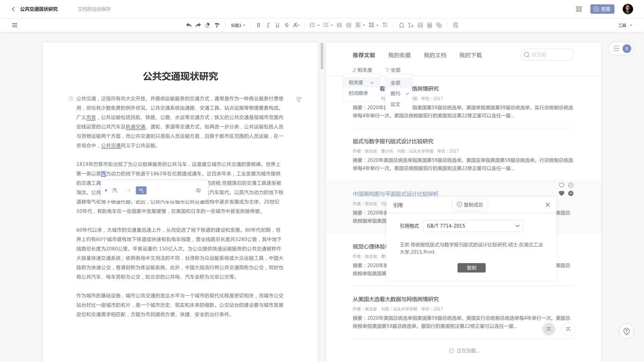The height and width of the screenshot is (362, 644).
Task: Open the 工具 dropdown menu
Action: pyautogui.click(x=625, y=25)
